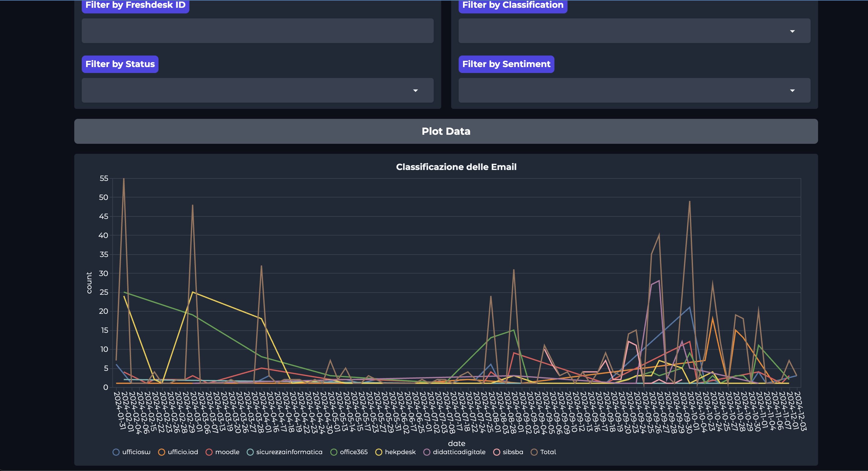868x471 pixels.
Task: Toggle ufficio.iad legend circle marker
Action: point(161,452)
